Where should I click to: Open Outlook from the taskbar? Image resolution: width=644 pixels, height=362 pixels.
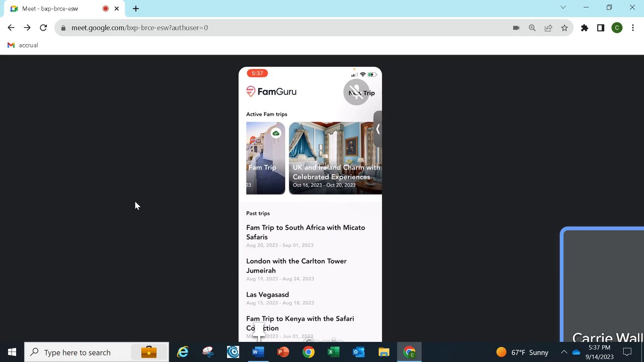click(359, 352)
